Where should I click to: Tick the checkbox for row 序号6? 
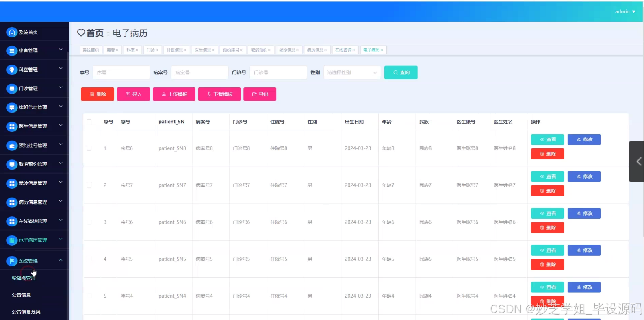(89, 222)
